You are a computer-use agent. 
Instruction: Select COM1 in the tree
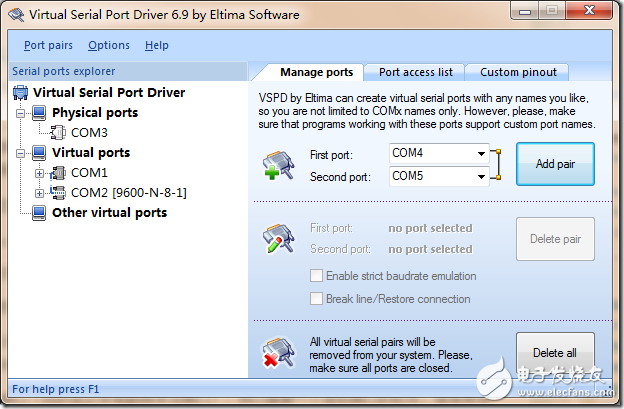(x=89, y=173)
